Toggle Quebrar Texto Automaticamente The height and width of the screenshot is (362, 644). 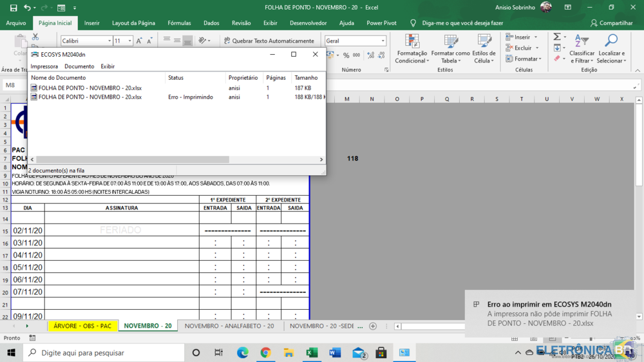[x=269, y=41]
